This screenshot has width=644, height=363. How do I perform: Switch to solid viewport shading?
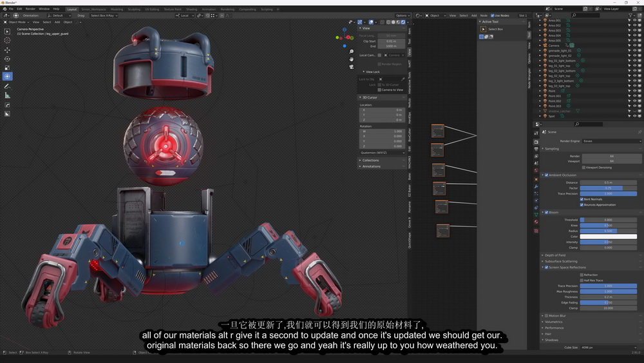393,22
